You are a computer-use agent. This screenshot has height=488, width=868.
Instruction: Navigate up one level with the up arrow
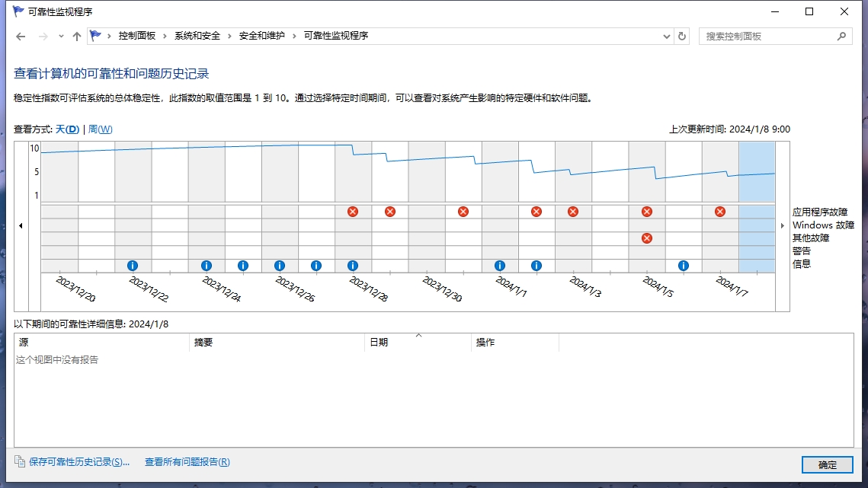tap(76, 37)
